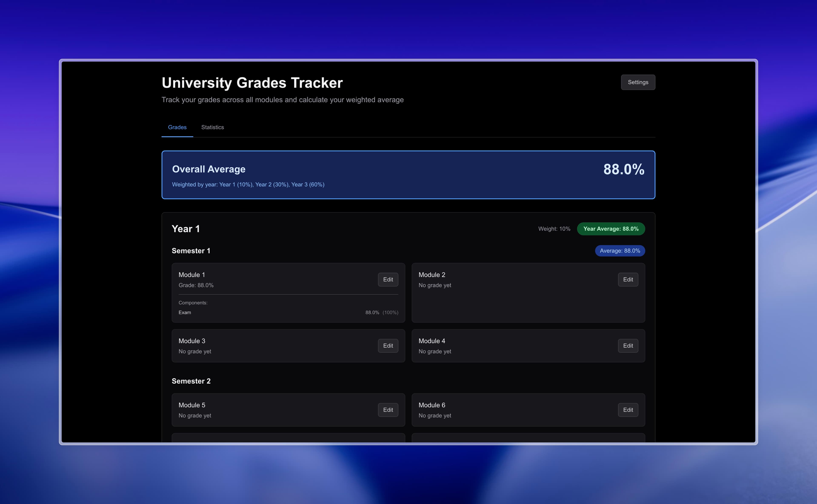Click the Module 6 Edit button
817x504 pixels.
(x=627, y=410)
